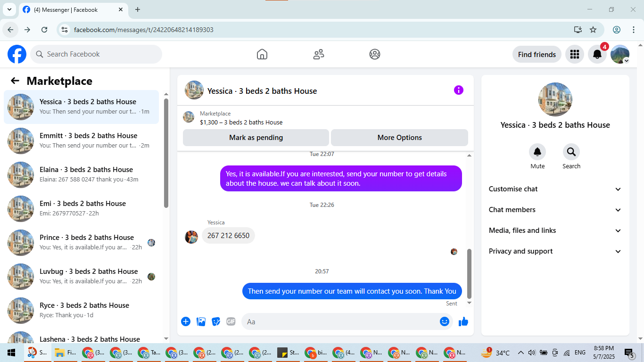This screenshot has width=644, height=362.
Task: Click the conversation list scrollbar
Action: [x=166, y=153]
